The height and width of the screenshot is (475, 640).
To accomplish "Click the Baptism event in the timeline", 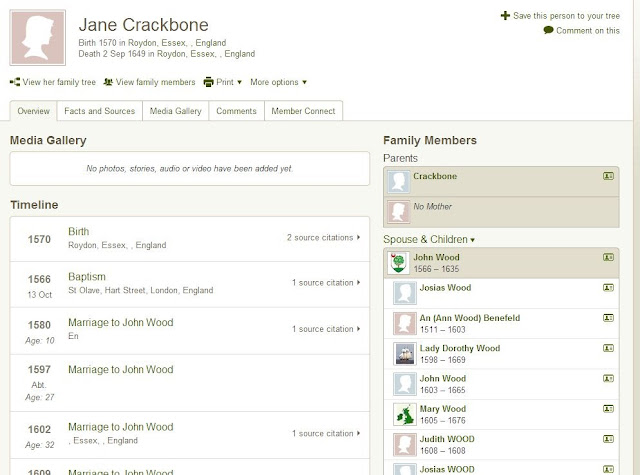I will point(87,277).
